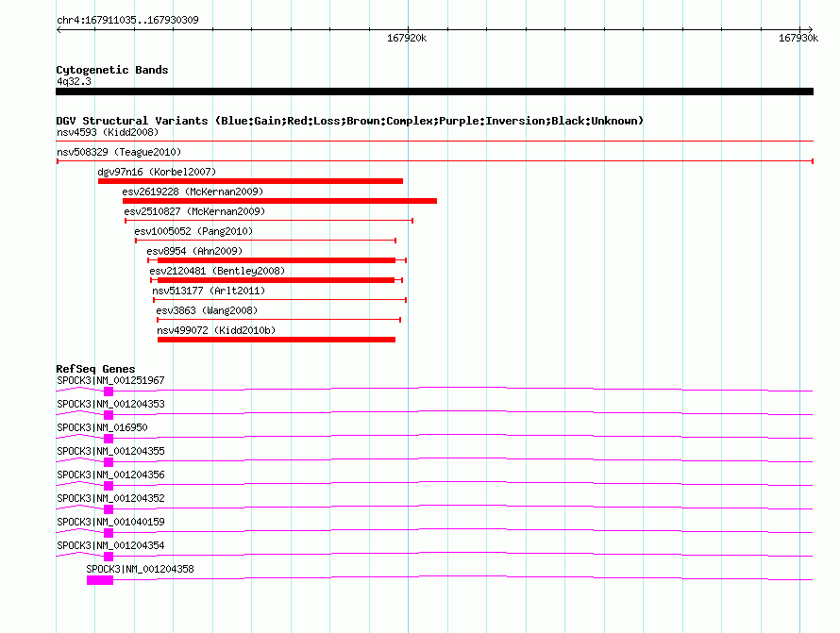Open transcript SPOCK3|NM_001204353 label
This screenshot has width=840, height=633.
tap(110, 404)
